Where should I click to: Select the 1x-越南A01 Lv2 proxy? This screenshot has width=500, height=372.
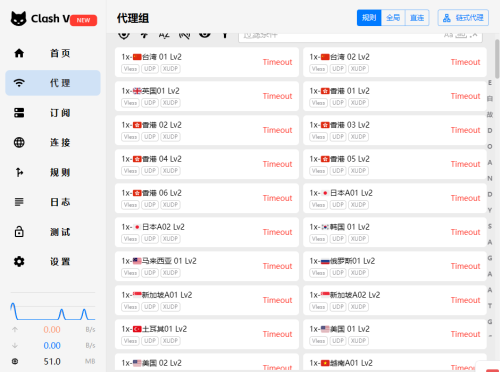395,363
